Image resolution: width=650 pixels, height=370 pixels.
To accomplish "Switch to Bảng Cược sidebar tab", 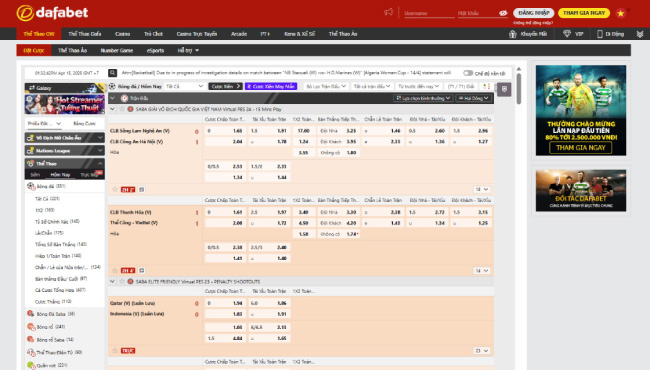I will (84, 123).
